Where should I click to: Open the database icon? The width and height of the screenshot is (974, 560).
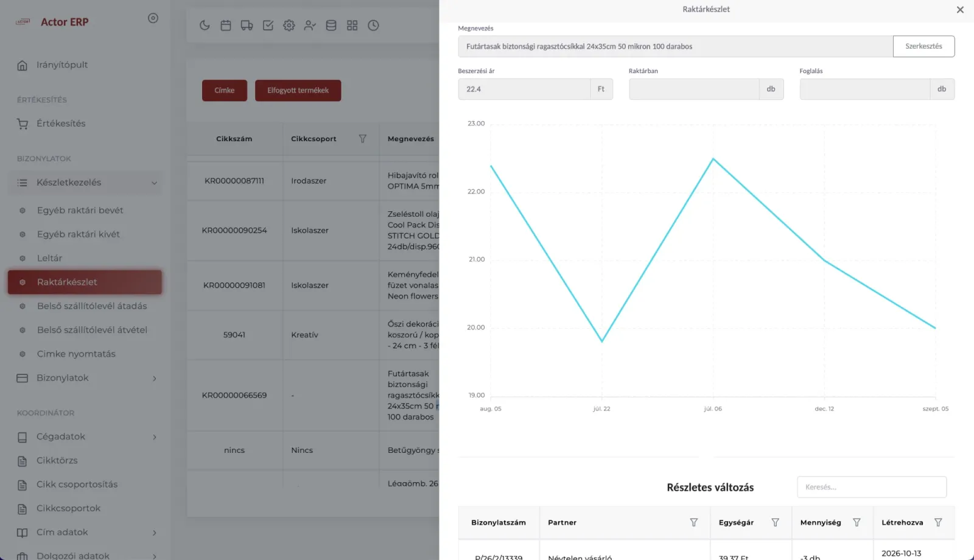click(331, 26)
